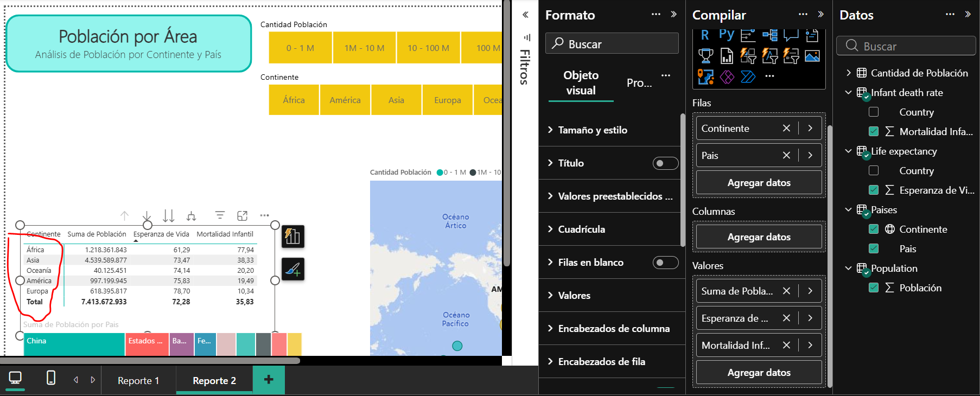Check the Country box under Infant death rate
Image resolution: width=980 pixels, height=396 pixels.
[x=874, y=112]
